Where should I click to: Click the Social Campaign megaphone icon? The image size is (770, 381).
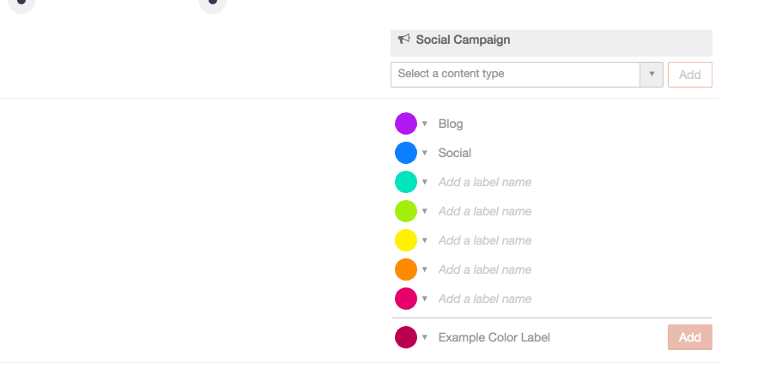(404, 39)
